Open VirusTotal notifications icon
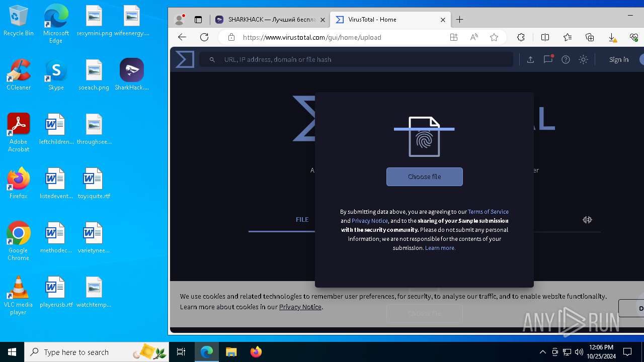Screen dimensions: 644x362 pos(548,59)
